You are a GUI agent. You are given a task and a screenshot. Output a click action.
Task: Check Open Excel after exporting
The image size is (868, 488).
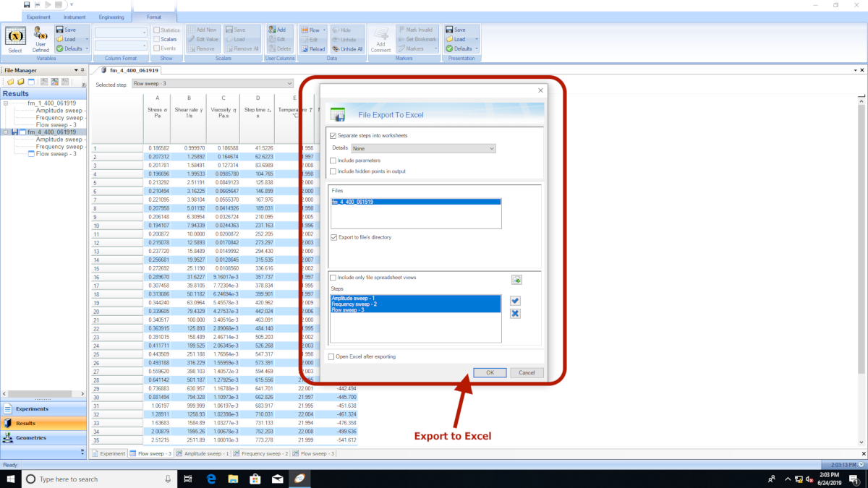pos(333,356)
